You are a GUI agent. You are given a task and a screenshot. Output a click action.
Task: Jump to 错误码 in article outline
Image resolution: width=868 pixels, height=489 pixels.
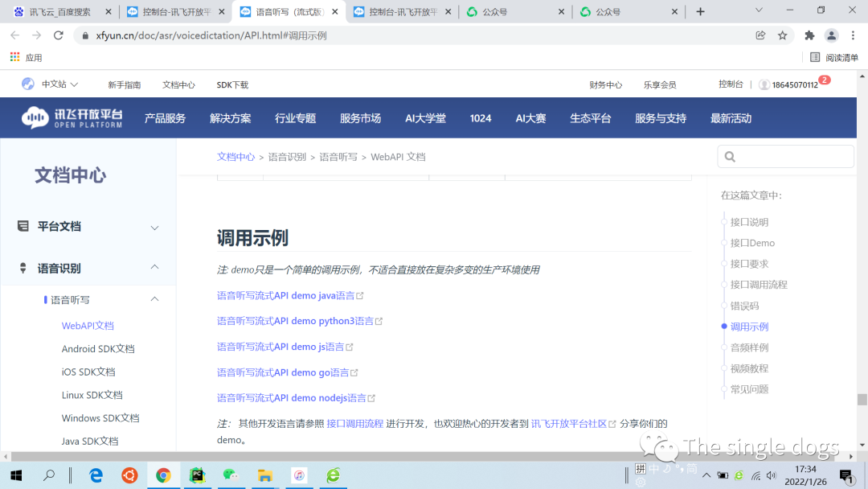(x=744, y=306)
